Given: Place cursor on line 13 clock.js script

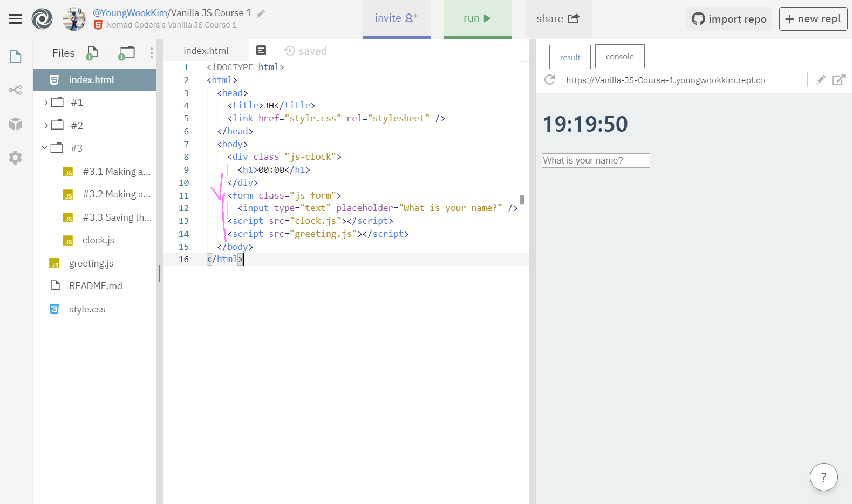Looking at the screenshot, I should 310,221.
